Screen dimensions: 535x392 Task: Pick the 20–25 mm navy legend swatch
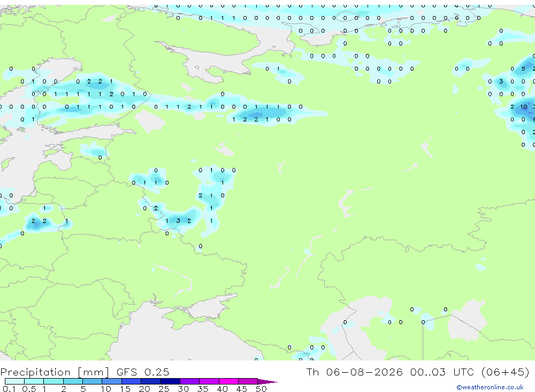[151, 381]
